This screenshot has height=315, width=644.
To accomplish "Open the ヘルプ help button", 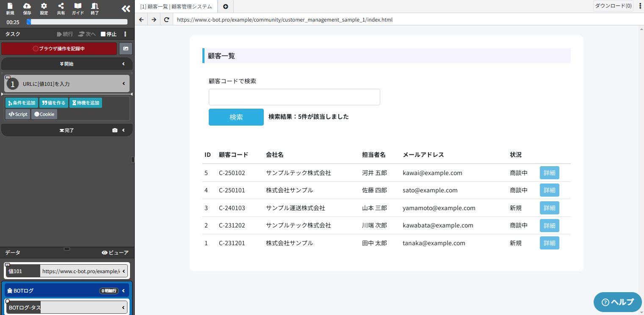I will coord(618,302).
